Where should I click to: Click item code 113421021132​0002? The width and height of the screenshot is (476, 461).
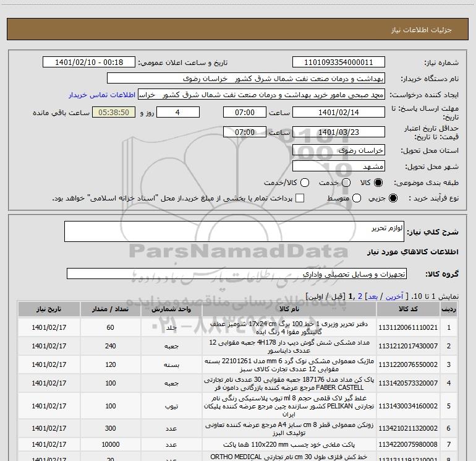(408, 428)
